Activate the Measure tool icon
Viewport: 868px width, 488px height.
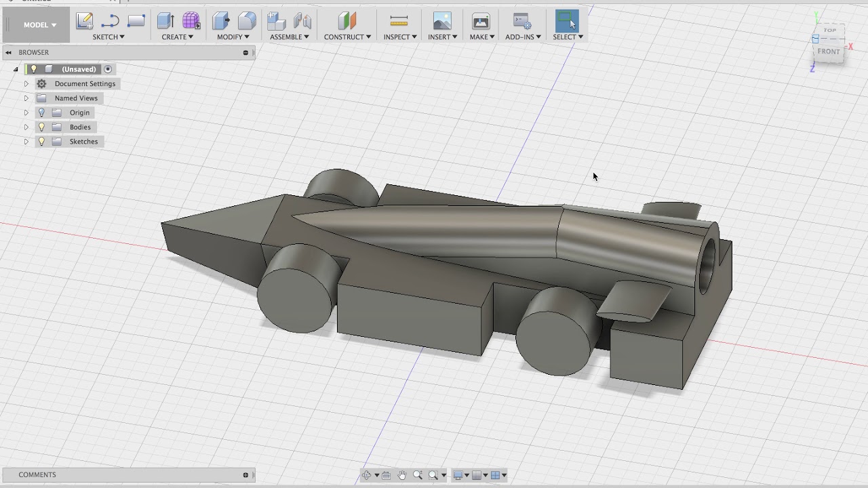[x=399, y=21]
